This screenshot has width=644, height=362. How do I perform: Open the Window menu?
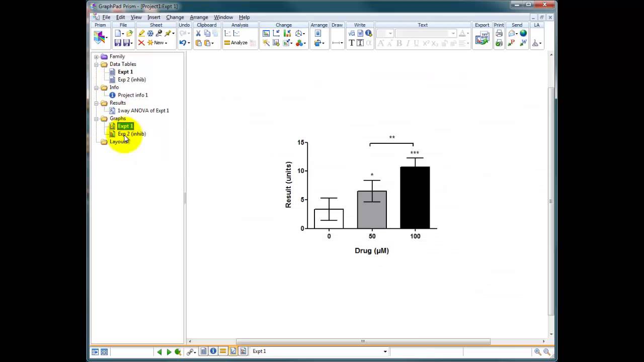point(223,17)
